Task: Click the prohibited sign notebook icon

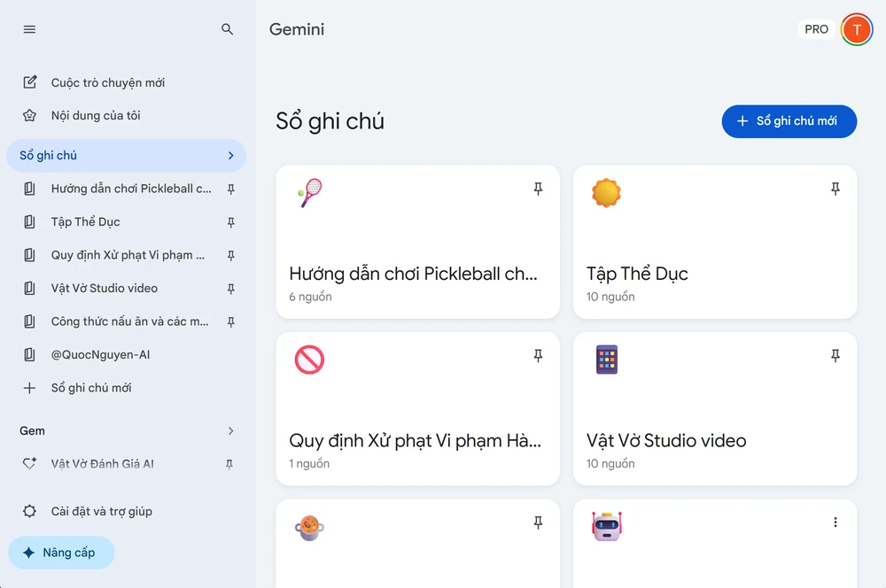Action: [310, 360]
